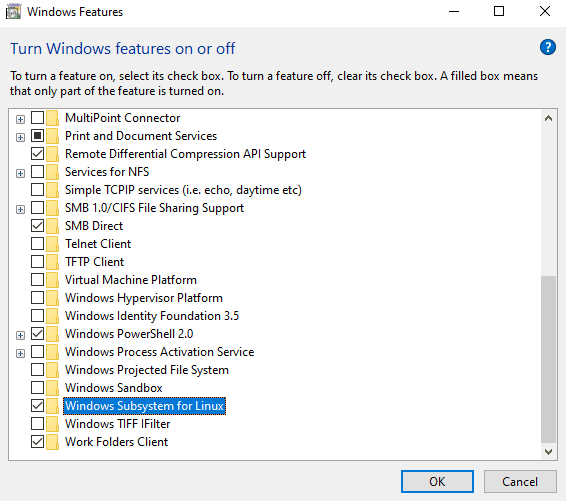The height and width of the screenshot is (501, 566).
Task: Expand Print and Document Services node
Action: [21, 137]
